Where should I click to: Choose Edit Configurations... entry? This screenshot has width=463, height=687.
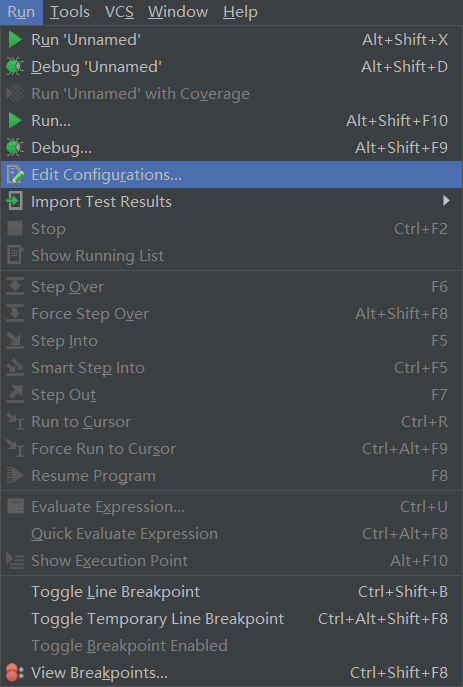tap(231, 174)
